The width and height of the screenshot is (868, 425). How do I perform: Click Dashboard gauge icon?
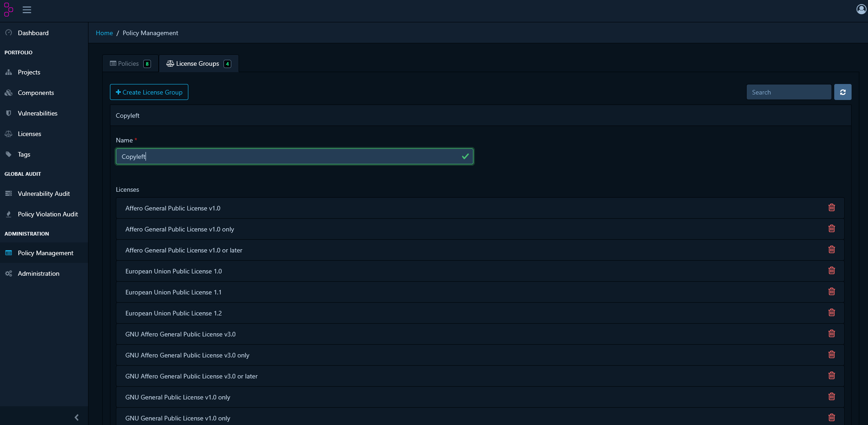click(x=9, y=33)
